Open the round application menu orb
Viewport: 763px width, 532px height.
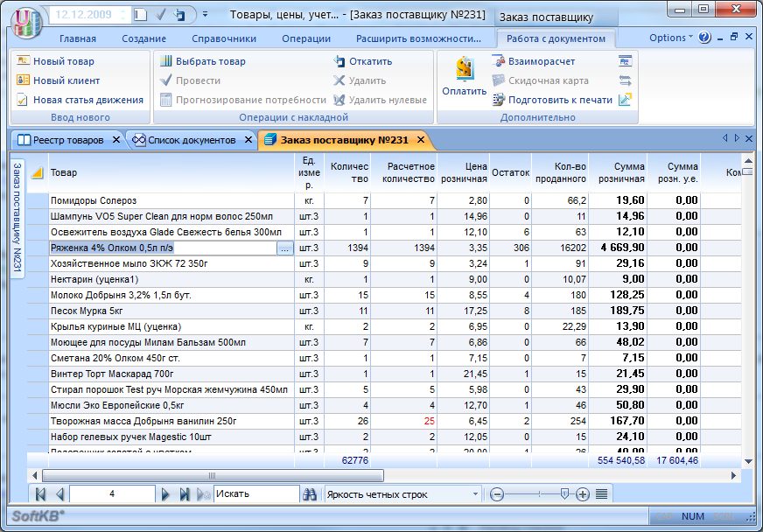click(26, 22)
